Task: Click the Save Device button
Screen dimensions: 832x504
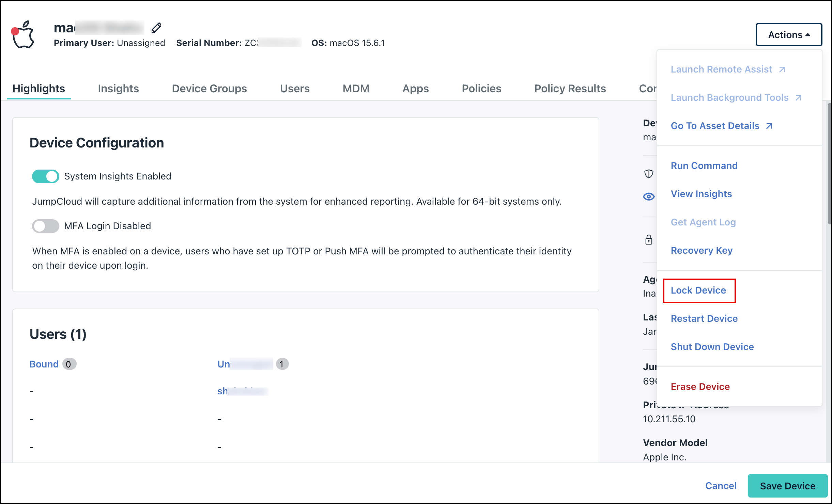Action: coord(787,486)
